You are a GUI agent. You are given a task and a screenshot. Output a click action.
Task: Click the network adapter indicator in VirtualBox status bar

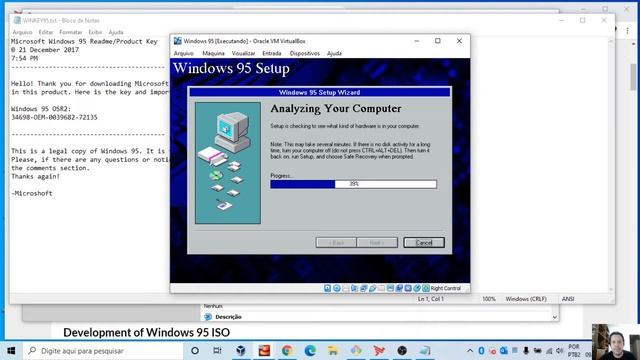coord(363,288)
